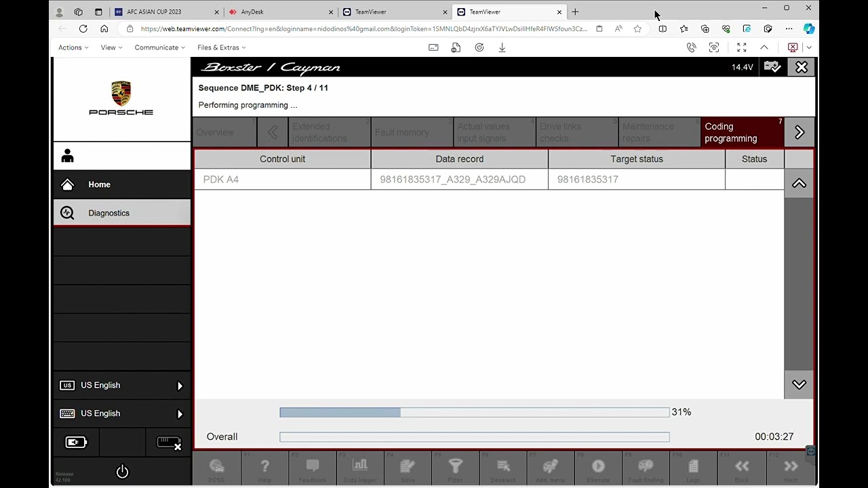Viewport: 868px width, 488px height.
Task: Click data record 98161835317_A329_A329AJQD
Action: 452,180
